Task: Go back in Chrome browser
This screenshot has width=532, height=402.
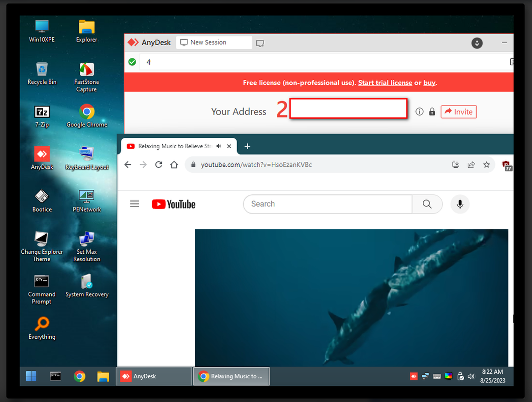Action: tap(128, 164)
